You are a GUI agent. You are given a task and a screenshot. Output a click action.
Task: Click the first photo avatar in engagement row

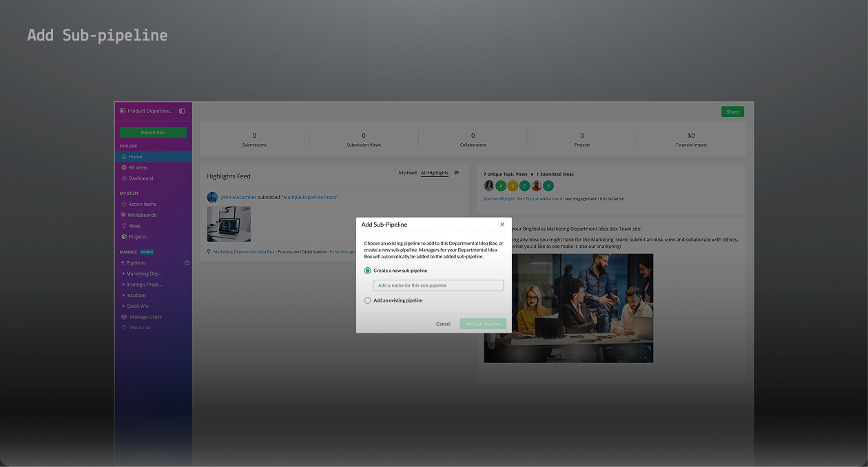point(489,185)
